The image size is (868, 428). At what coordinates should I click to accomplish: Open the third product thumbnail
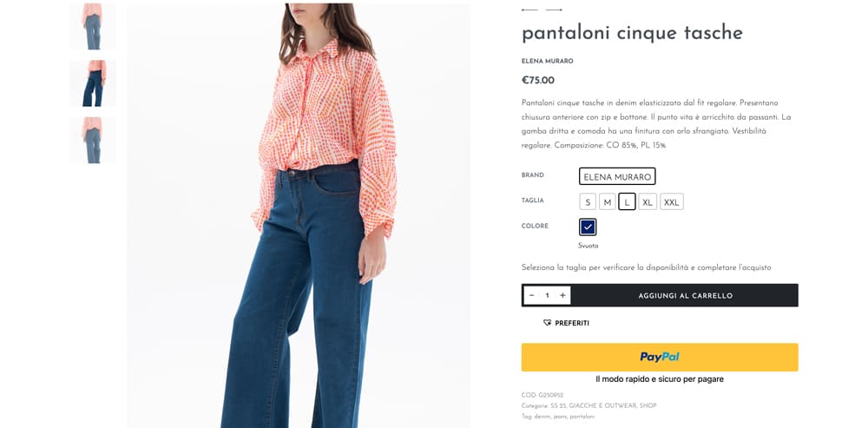click(93, 140)
